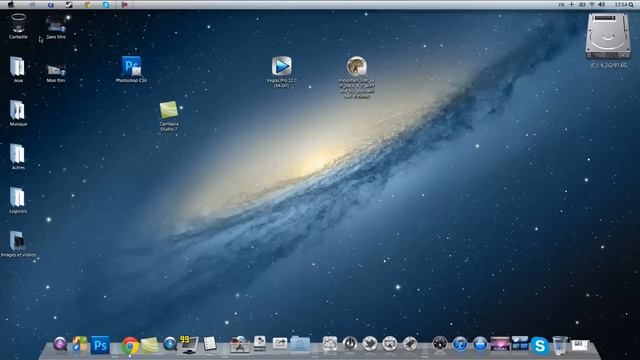Click the red flag menu bar icon
Screen dimensions: 640x360
pos(124,4)
